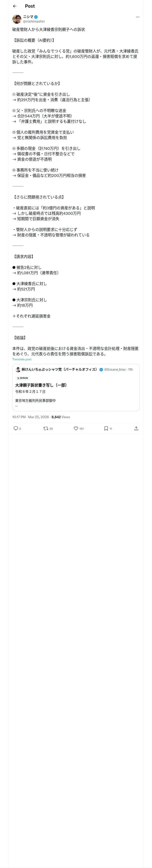Viewport: 152px width, 868px height.
Task: Repost using the retweet icon
Action: coord(45,428)
